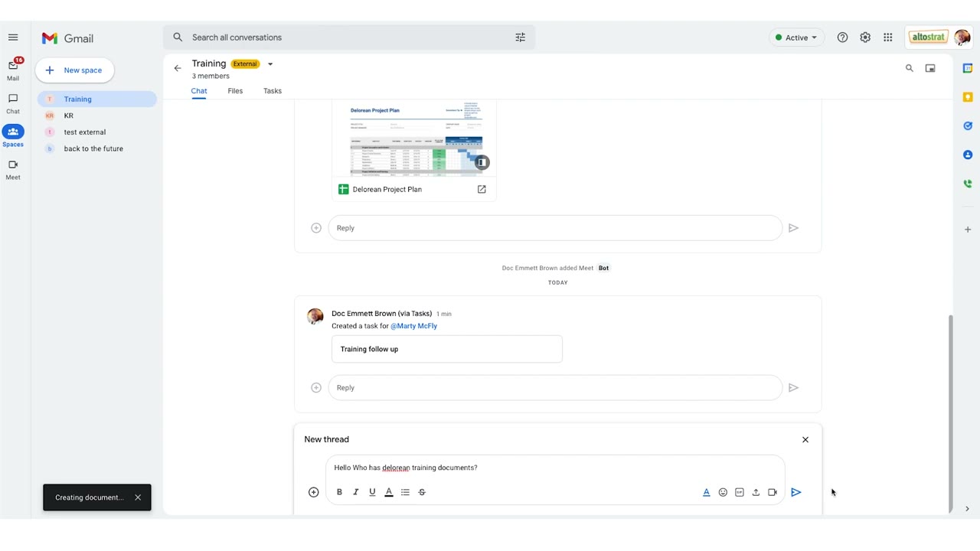Open the Delorean Project Plan thumbnail

(414, 139)
